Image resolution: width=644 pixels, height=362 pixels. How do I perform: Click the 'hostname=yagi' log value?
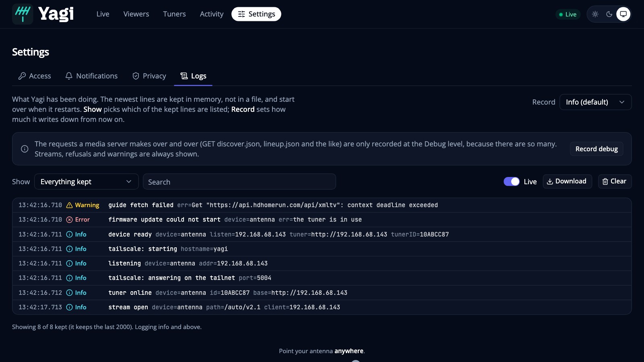tap(204, 249)
